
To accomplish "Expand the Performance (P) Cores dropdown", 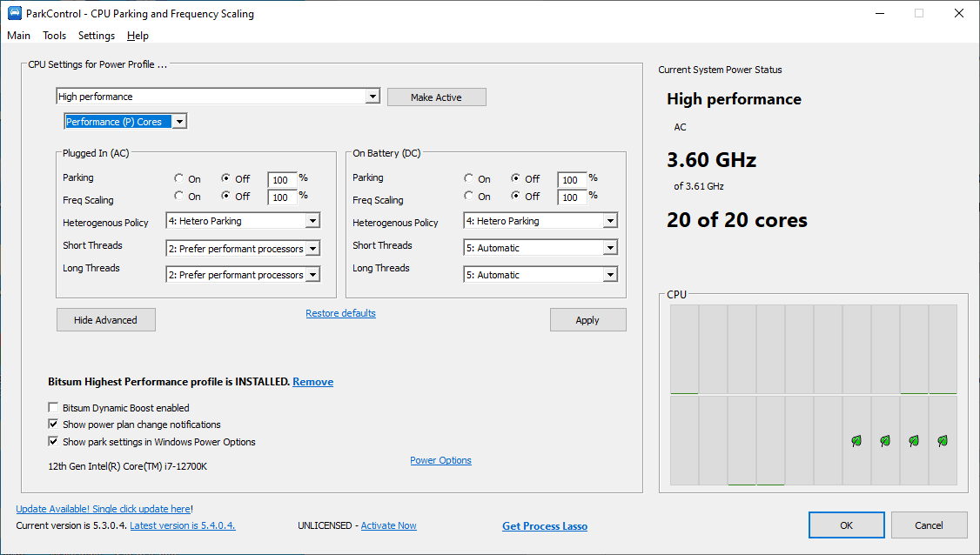I will click(x=179, y=121).
